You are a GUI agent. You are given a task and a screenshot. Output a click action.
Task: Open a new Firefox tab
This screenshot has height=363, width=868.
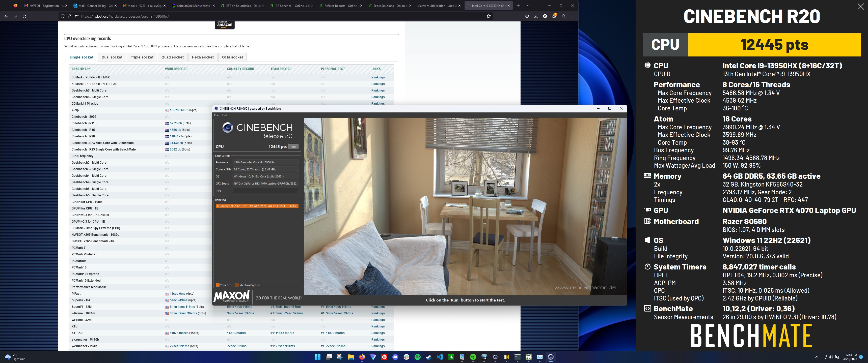point(518,6)
